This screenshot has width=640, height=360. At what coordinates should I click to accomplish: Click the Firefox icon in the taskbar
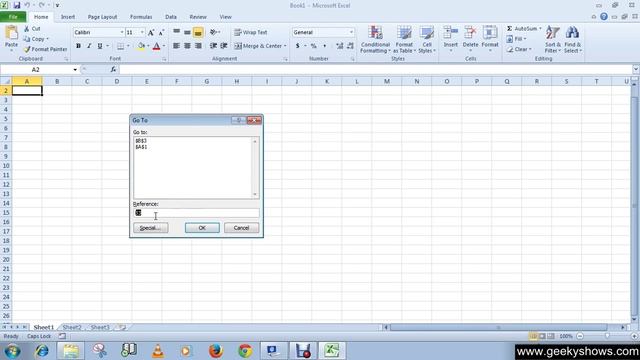click(x=216, y=351)
